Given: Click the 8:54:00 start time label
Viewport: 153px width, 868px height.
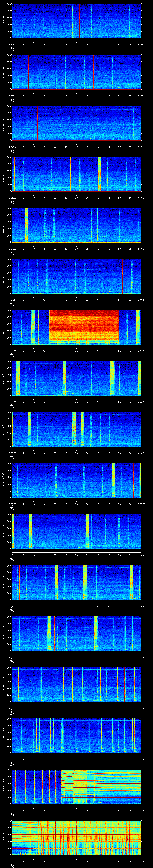Looking at the screenshot, I should point(12,249).
